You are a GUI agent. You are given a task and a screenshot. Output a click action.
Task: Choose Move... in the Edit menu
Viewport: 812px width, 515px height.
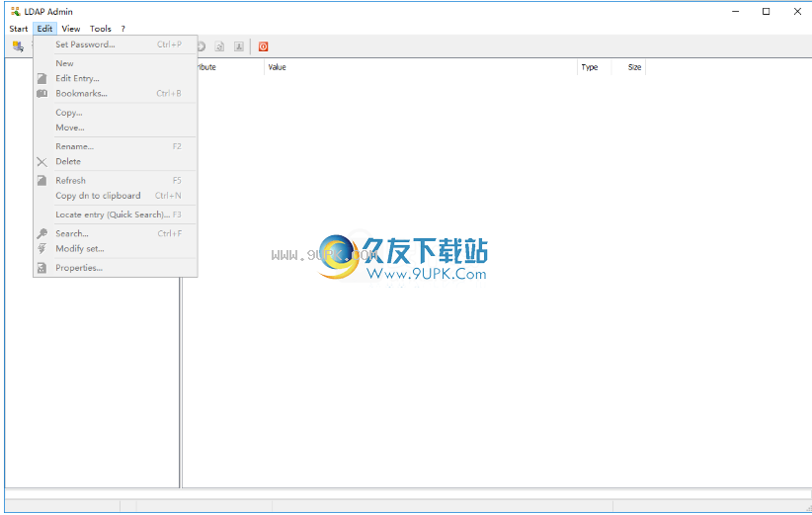click(x=116, y=128)
